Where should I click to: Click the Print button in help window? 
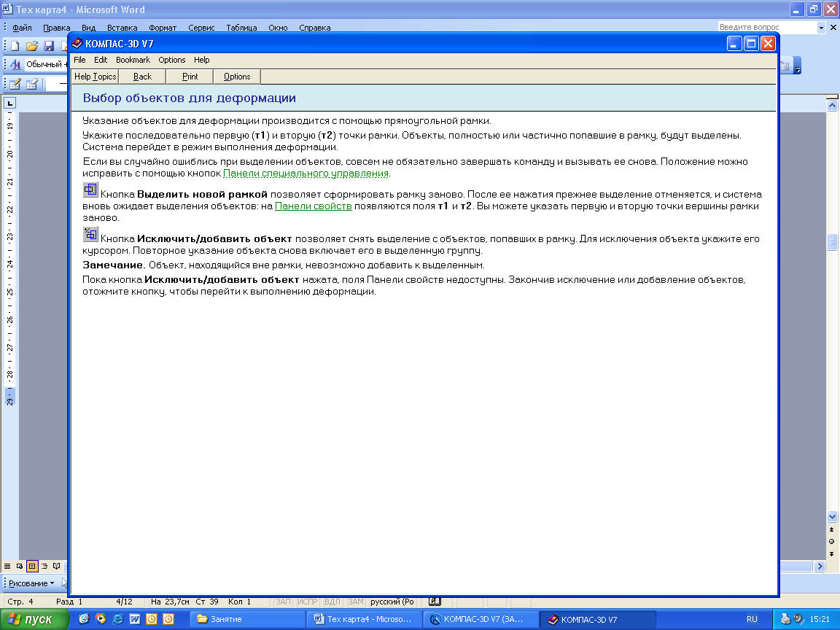[190, 77]
